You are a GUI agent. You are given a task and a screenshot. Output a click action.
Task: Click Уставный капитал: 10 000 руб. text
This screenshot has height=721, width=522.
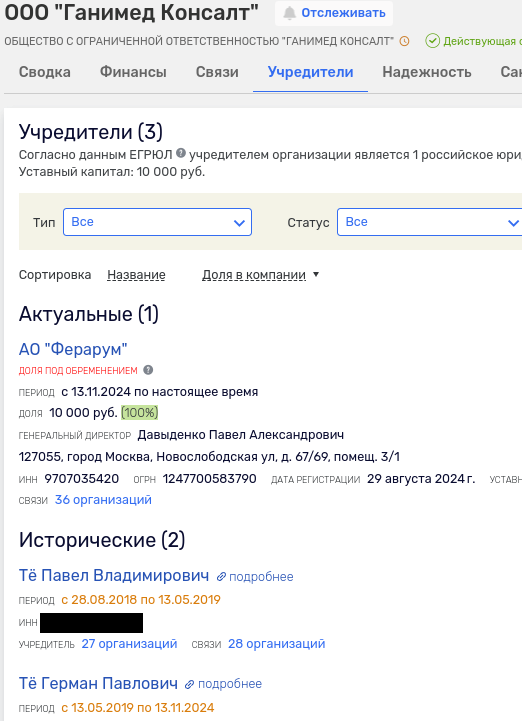112,172
